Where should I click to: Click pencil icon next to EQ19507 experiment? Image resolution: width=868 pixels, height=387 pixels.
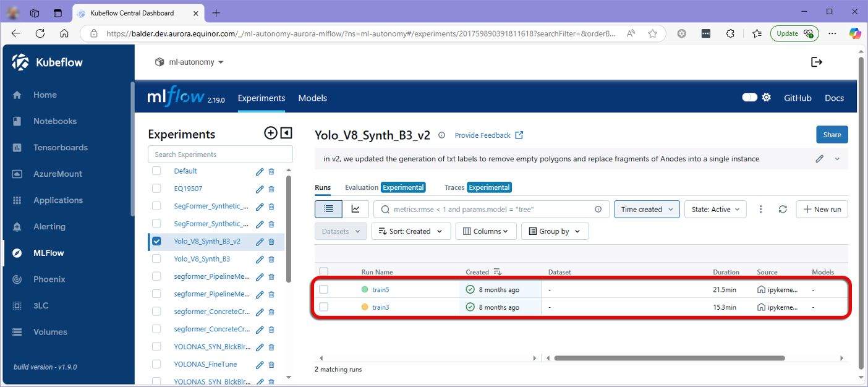[260, 189]
